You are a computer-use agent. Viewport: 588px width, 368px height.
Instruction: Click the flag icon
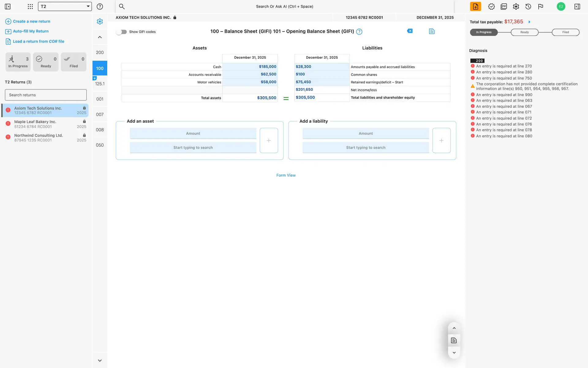(541, 6)
